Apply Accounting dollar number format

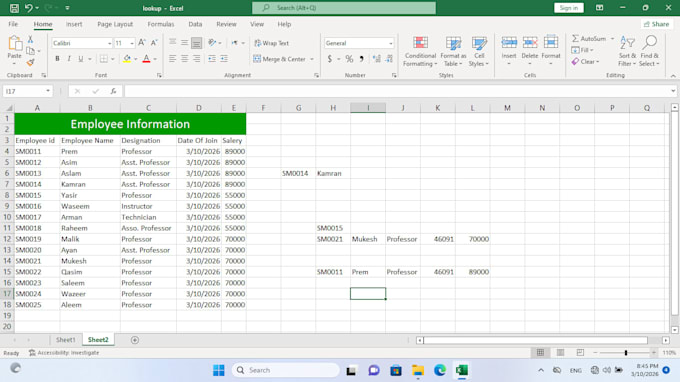[330, 59]
